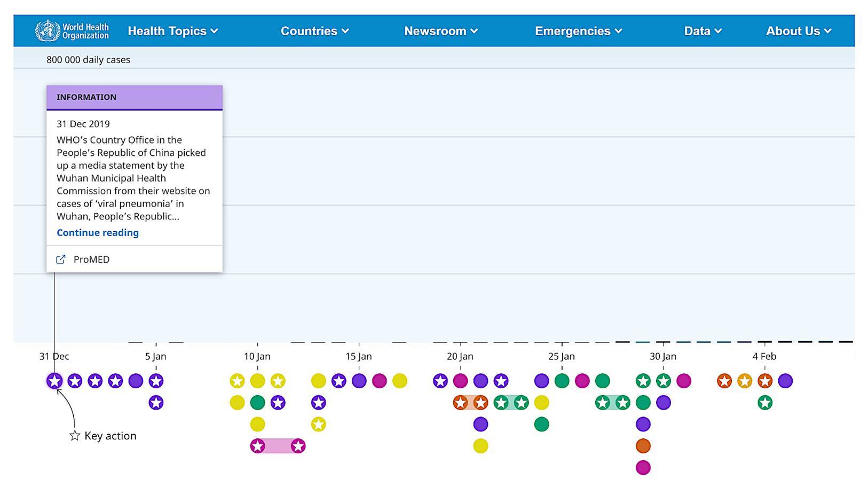Click the World Health Organization logo
The width and height of the screenshot is (868, 487).
pyautogui.click(x=72, y=31)
